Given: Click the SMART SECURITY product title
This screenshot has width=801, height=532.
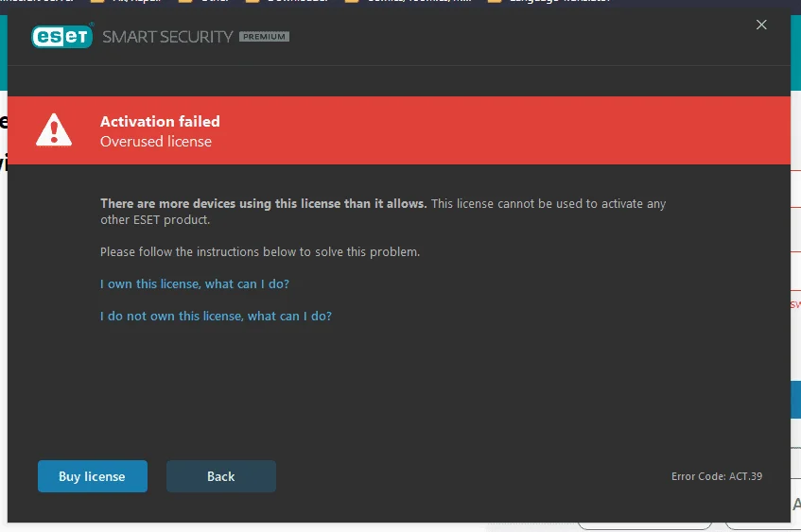Looking at the screenshot, I should [x=167, y=37].
